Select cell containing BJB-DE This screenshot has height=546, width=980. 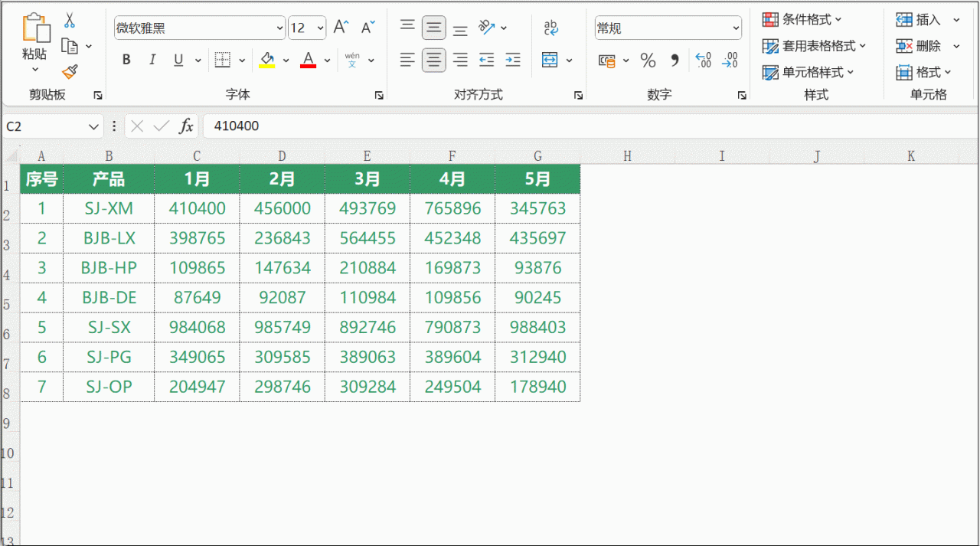pos(109,298)
